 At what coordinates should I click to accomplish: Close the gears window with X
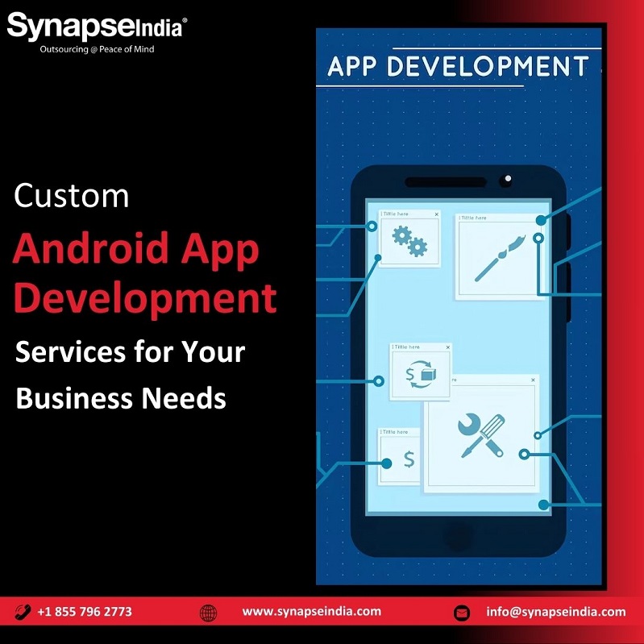pos(437,214)
